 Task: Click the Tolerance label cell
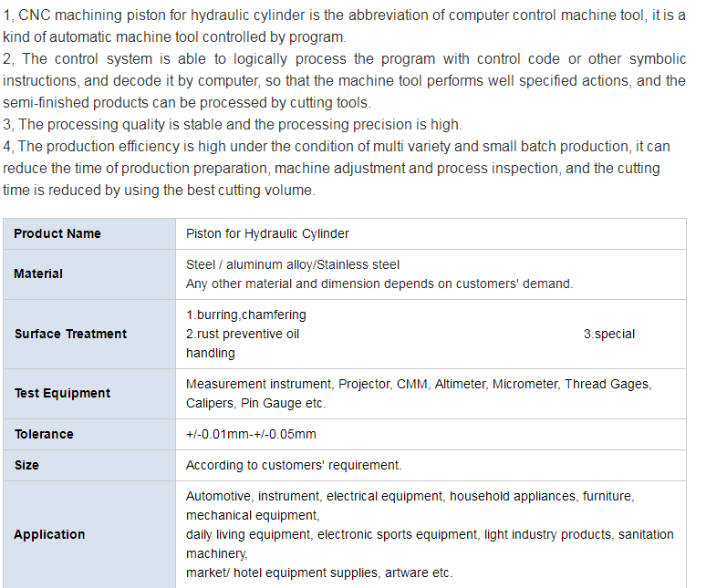point(44,435)
